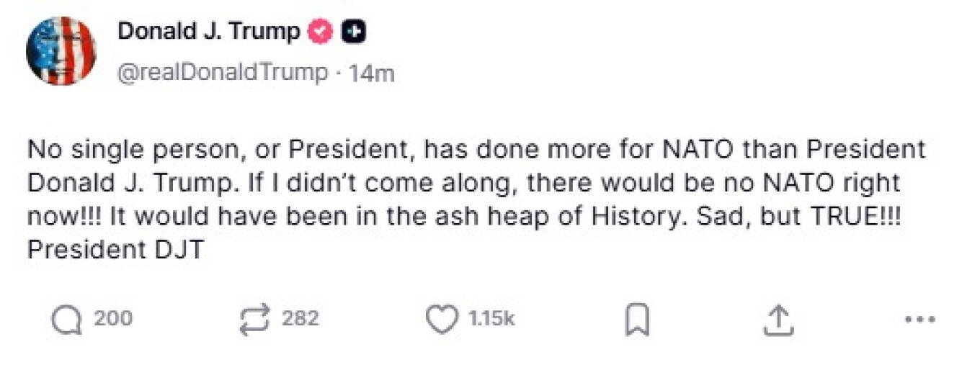Click the red verified checkmark badge

coord(320,32)
